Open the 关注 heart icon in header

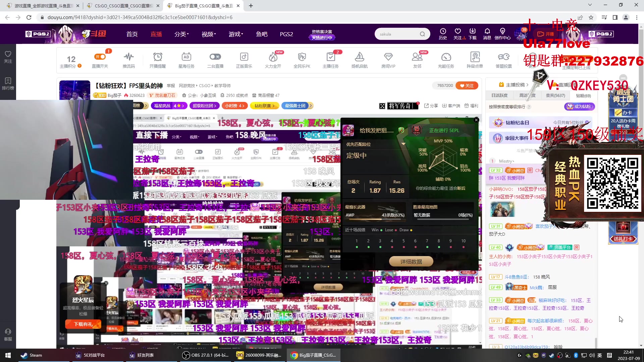[458, 31]
